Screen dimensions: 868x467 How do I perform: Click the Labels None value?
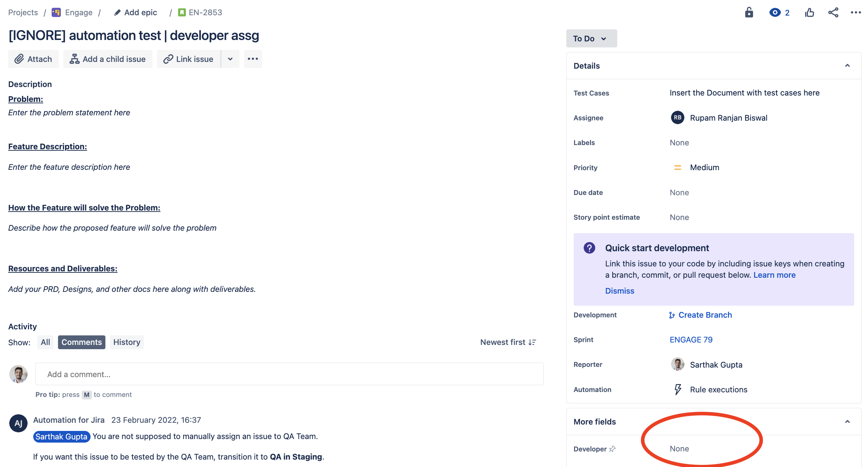[x=679, y=143]
